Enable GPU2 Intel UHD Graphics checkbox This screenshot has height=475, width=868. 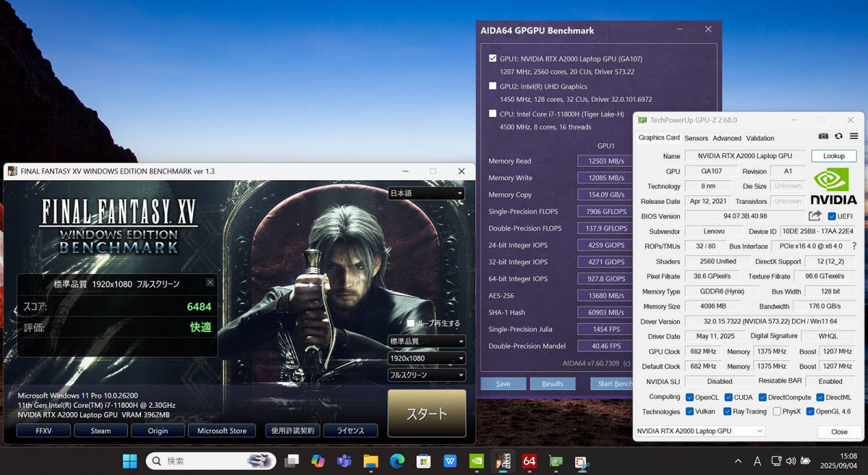click(493, 86)
